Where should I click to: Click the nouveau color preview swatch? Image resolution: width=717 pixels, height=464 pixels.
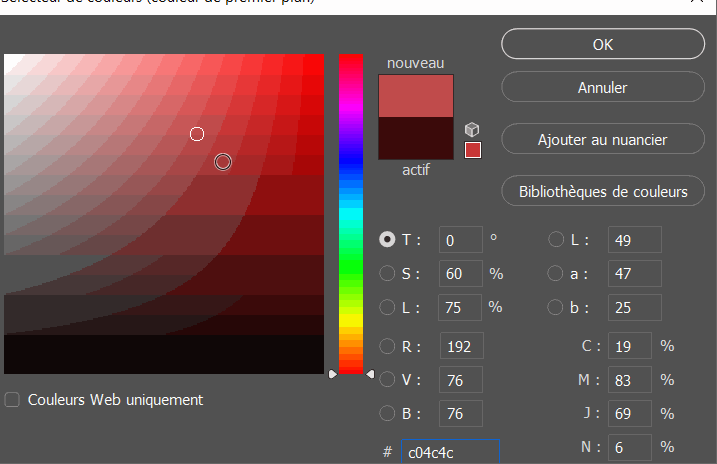[x=416, y=96]
